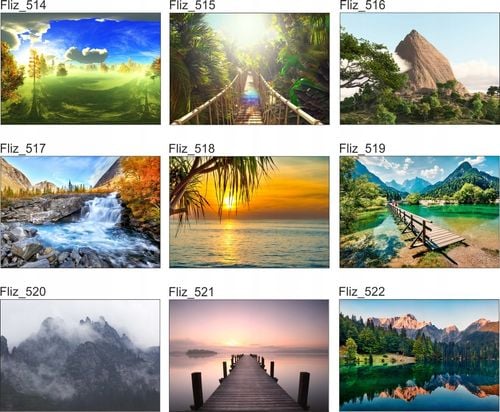Pick the Fliz_517 autumn waterfall thumbnail

click(x=80, y=212)
